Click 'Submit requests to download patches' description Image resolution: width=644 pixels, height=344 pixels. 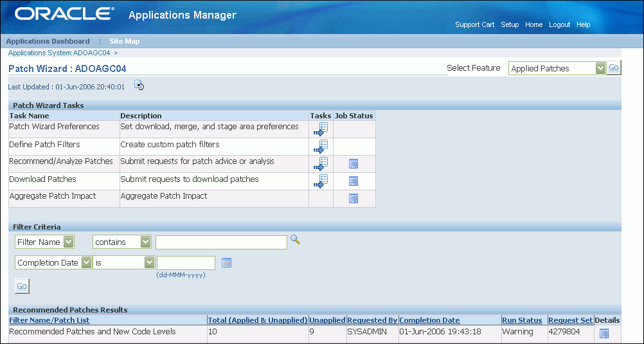[190, 179]
